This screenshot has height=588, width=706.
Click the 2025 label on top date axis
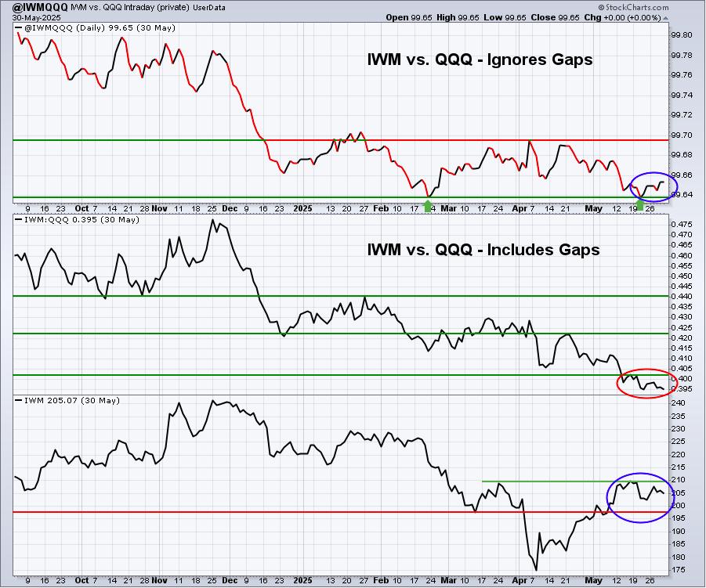(302, 208)
